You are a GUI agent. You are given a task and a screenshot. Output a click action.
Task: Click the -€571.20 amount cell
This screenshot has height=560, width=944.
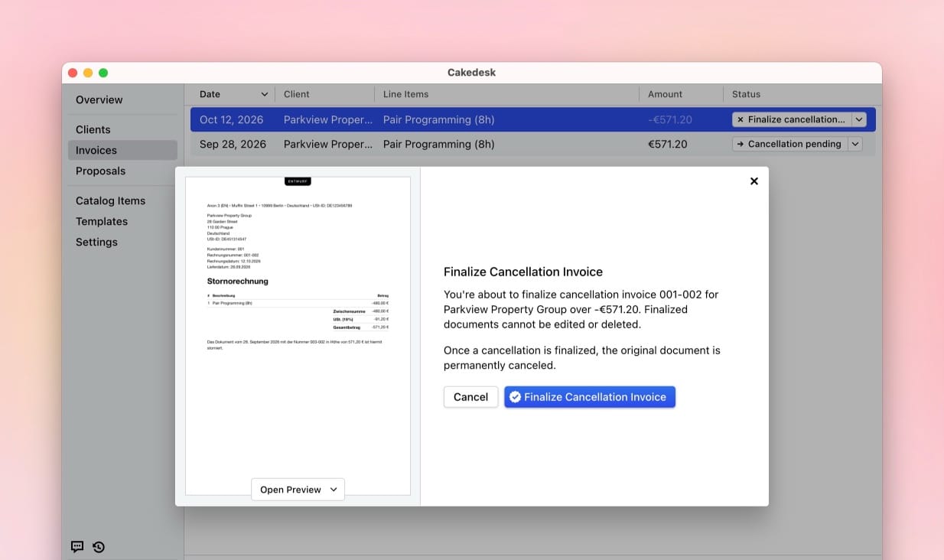[x=669, y=119]
